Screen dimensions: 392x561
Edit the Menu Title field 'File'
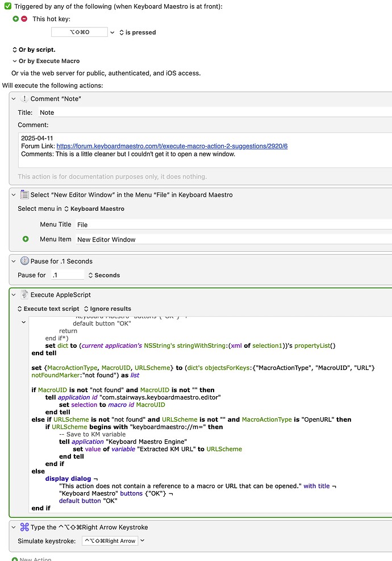[234, 225]
